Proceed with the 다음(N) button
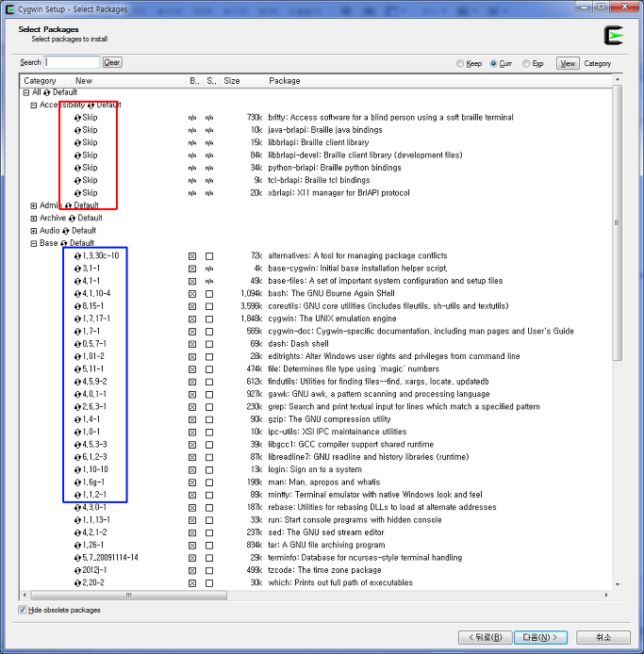644x654 pixels. pos(540,637)
